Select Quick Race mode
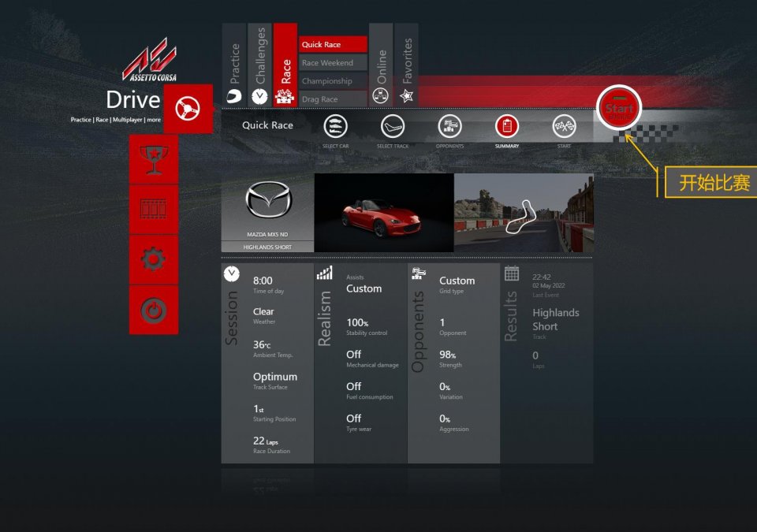 333,44
